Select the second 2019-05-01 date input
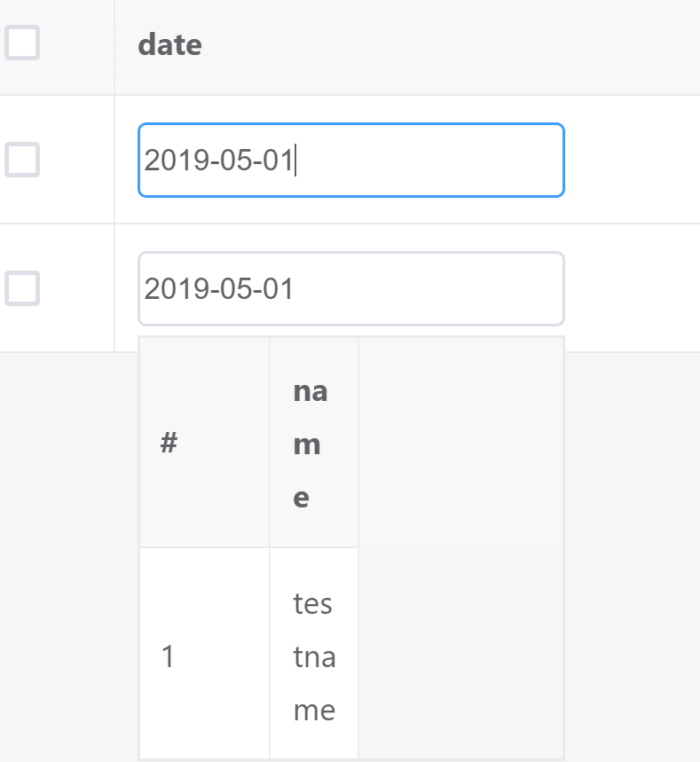 350,288
